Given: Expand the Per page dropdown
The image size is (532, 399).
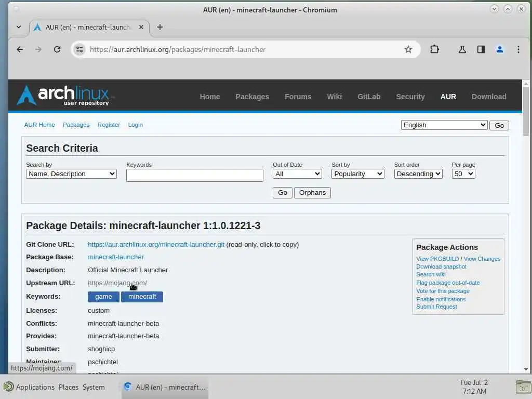Looking at the screenshot, I should click(x=463, y=174).
